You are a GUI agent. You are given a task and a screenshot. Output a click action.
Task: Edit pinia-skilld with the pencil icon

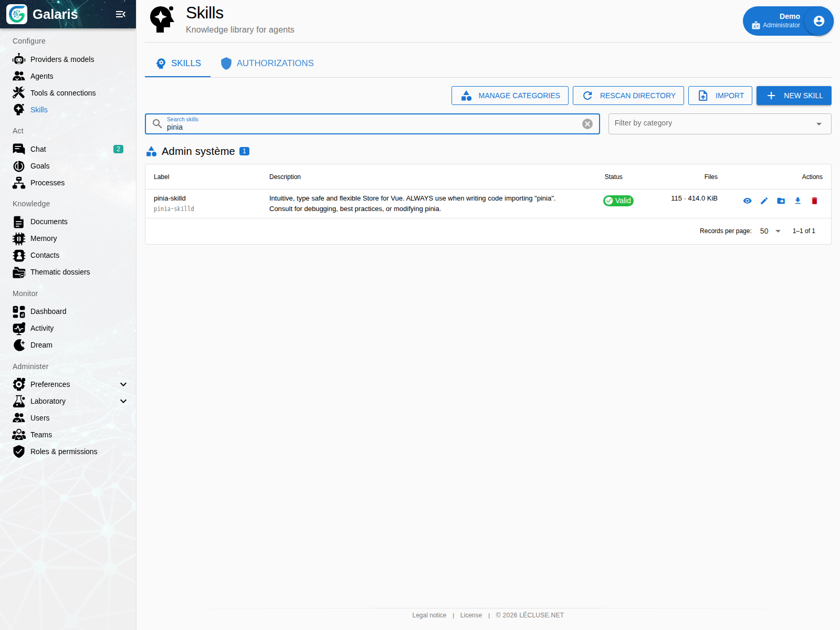pos(764,201)
